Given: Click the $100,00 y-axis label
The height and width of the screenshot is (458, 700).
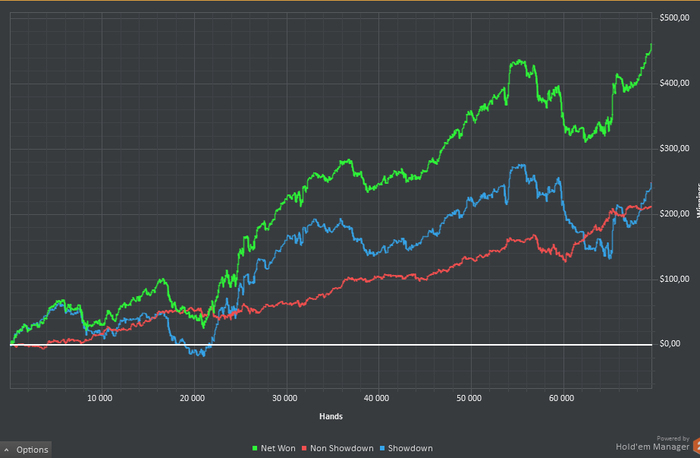Looking at the screenshot, I should pos(674,279).
